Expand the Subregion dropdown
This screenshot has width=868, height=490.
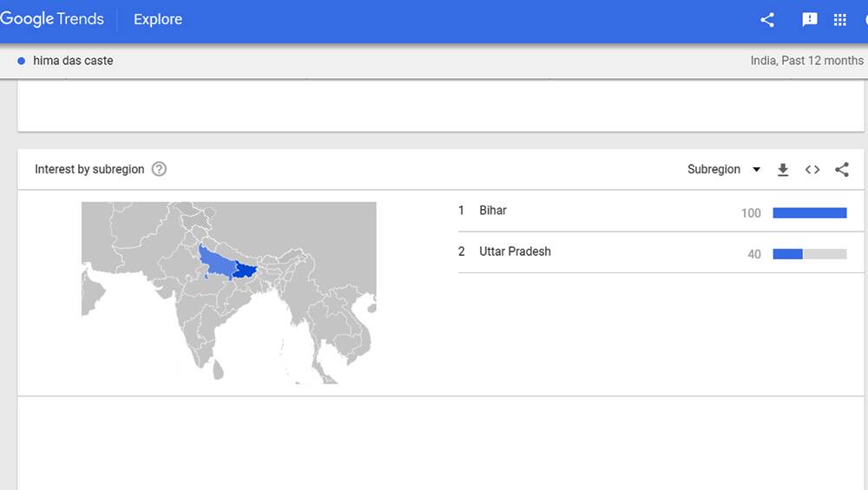(724, 169)
